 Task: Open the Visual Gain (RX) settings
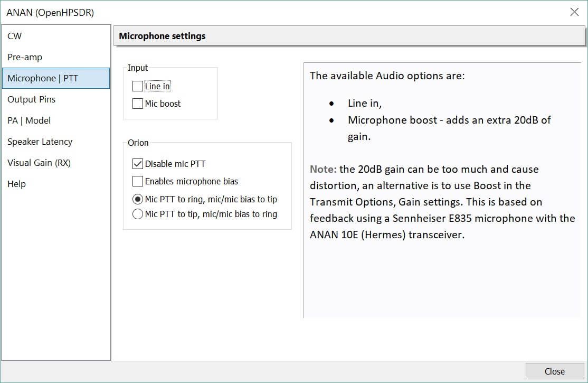pyautogui.click(x=39, y=163)
